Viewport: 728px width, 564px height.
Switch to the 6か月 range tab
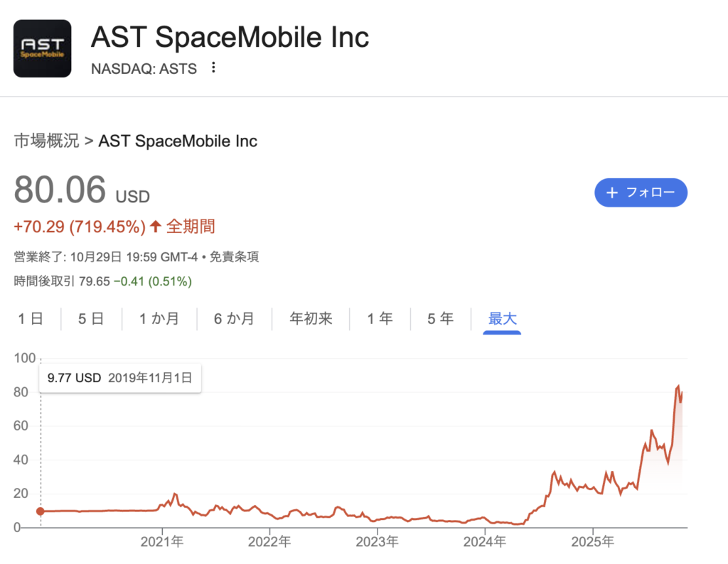(x=234, y=318)
